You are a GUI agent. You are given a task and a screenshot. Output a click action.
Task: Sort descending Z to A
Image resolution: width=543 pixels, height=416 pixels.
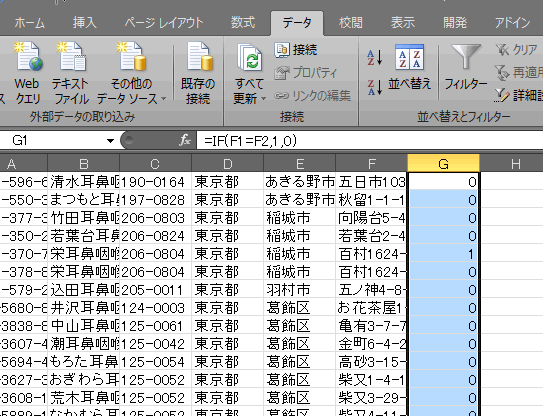(375, 87)
